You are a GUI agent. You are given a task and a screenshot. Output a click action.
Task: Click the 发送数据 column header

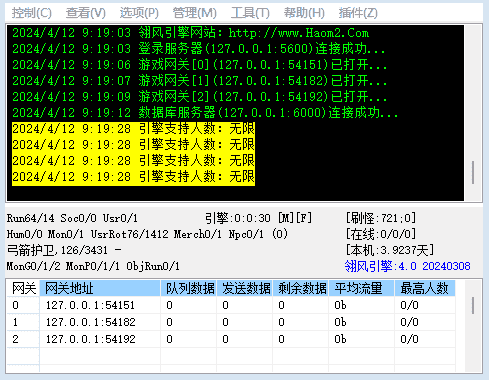(x=245, y=288)
